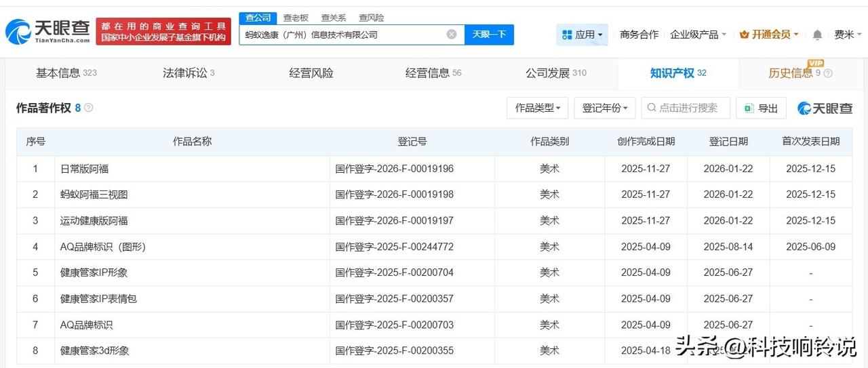The height and width of the screenshot is (368, 868).
Task: Open the 应用 apps dropdown
Action: [583, 35]
